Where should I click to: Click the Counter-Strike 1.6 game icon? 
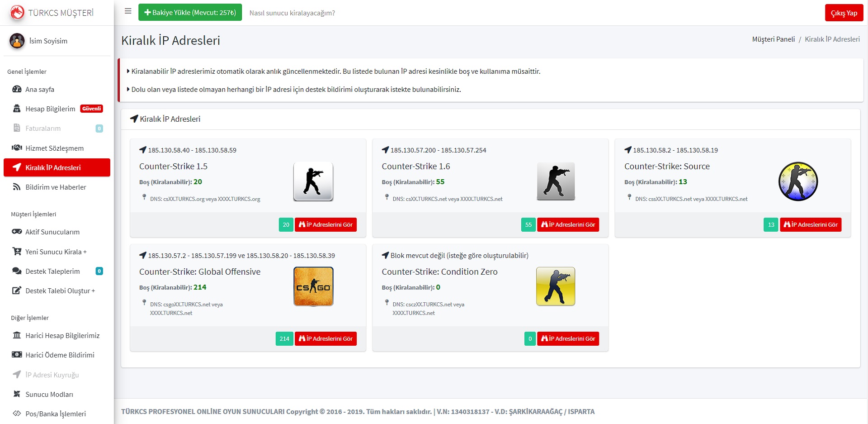pos(556,181)
